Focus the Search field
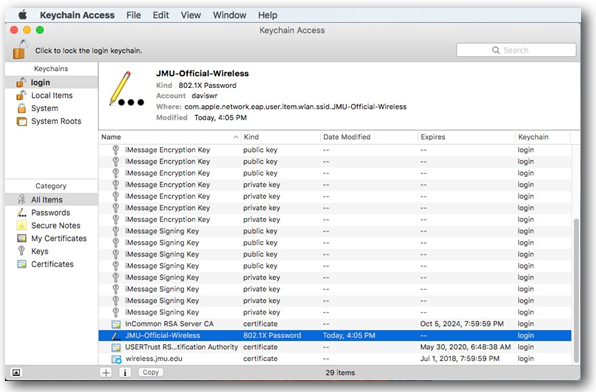This screenshot has height=392, width=596. 516,50
